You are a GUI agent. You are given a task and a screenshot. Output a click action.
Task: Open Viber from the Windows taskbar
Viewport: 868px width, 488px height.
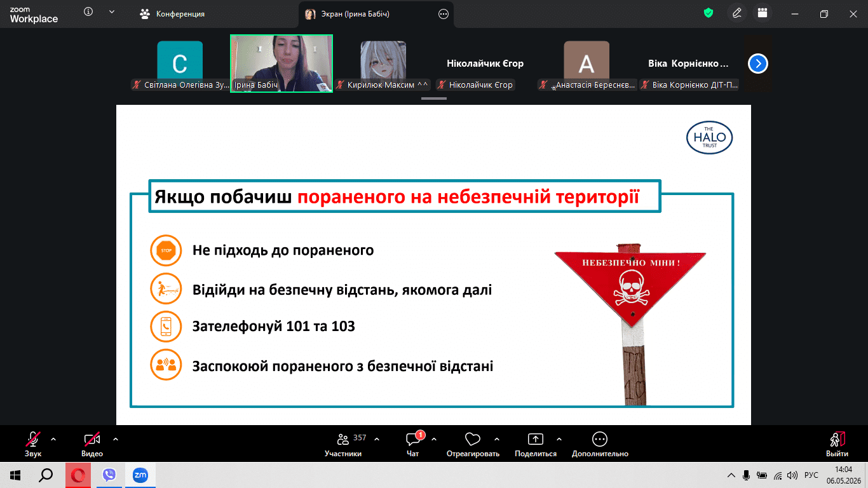pyautogui.click(x=109, y=475)
